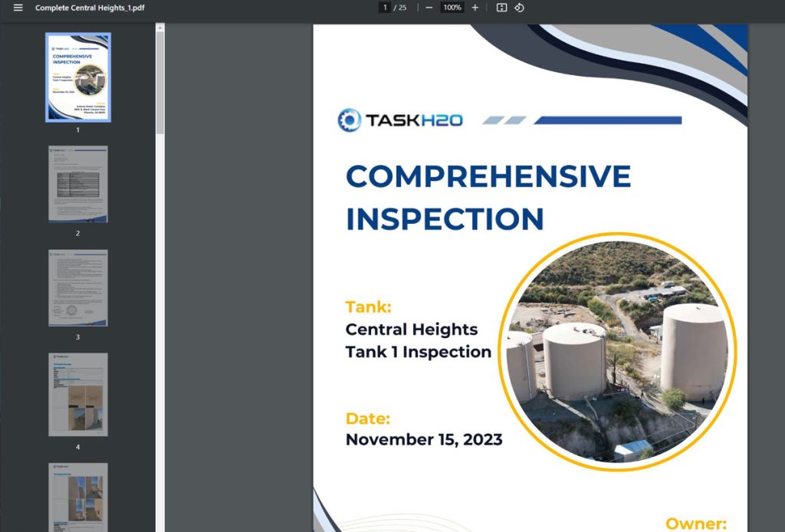Select the current page number field
The width and height of the screenshot is (785, 532).
[x=385, y=8]
